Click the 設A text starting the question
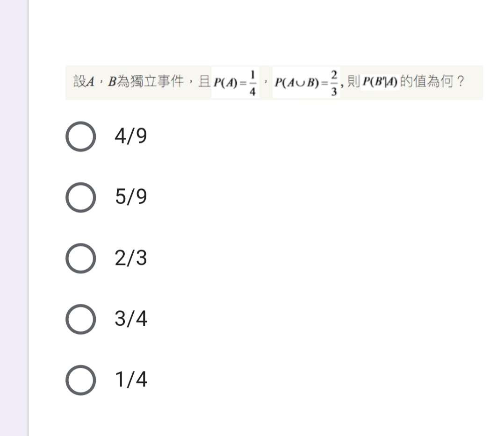The height and width of the screenshot is (436, 504). [84, 81]
